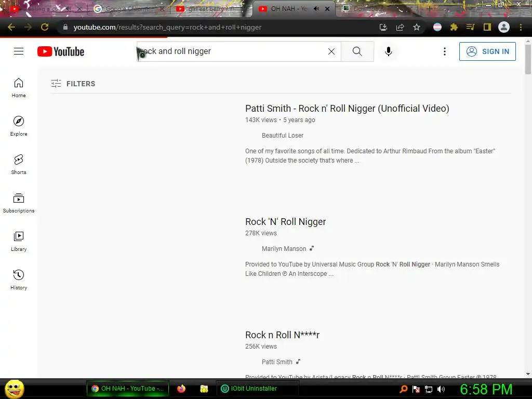Click the '278K views' text
Screen dimensions: 532x399
[261, 233]
